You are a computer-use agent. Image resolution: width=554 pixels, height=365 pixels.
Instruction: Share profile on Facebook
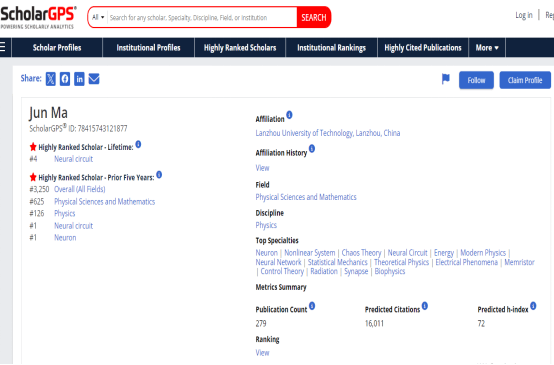click(65, 79)
